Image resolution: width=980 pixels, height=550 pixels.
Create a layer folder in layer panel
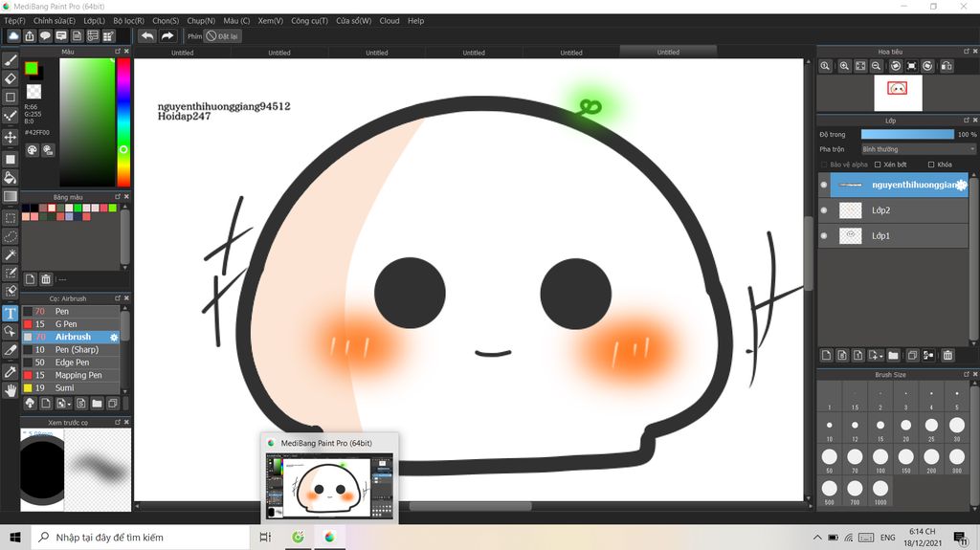pyautogui.click(x=893, y=355)
